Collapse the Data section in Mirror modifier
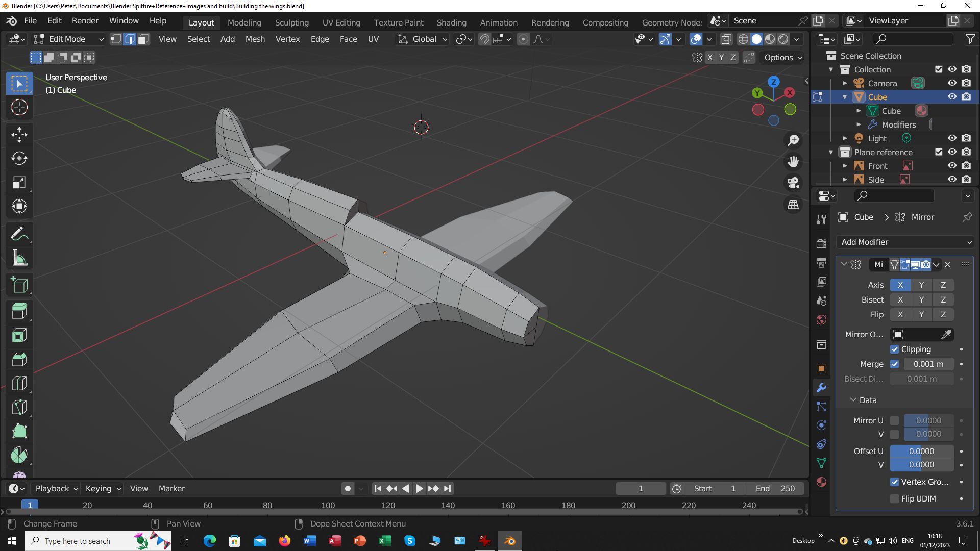This screenshot has height=551, width=980. (x=853, y=400)
